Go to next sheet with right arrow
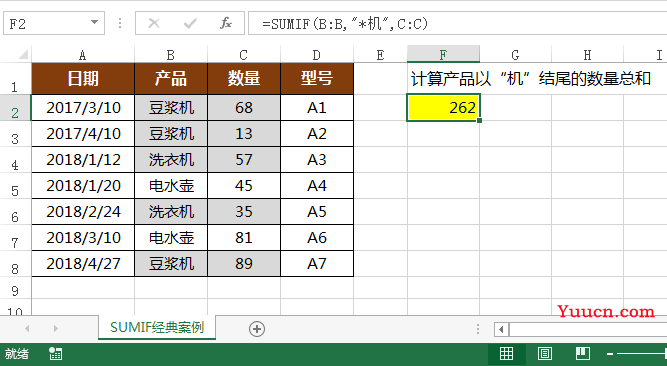Image resolution: width=667 pixels, height=366 pixels. [x=56, y=329]
